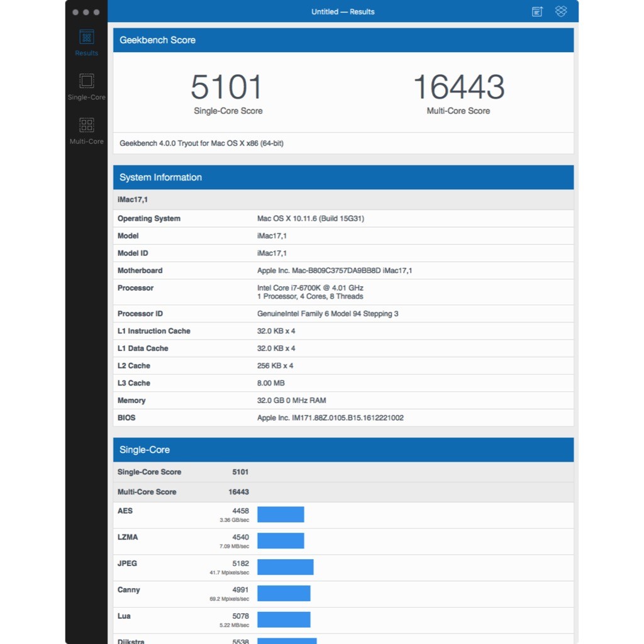
Task: Click the upload results toolbar icon
Action: click(537, 11)
